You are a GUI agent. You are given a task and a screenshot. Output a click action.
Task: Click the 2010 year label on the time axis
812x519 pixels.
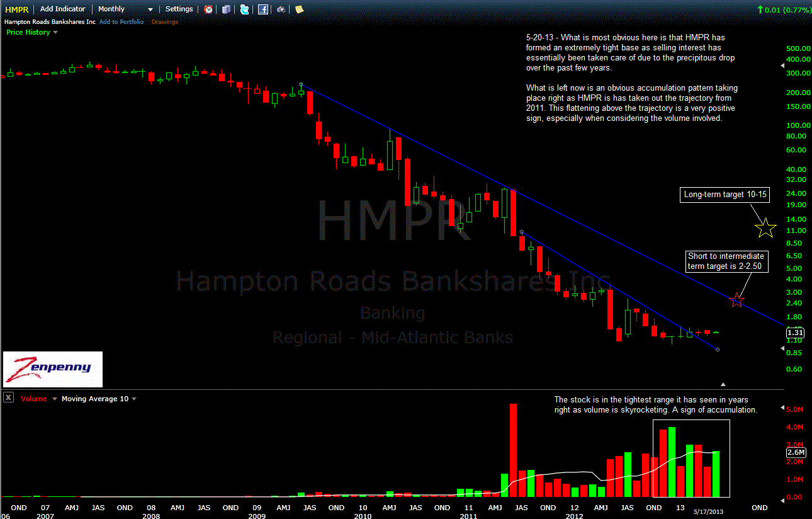pyautogui.click(x=361, y=516)
